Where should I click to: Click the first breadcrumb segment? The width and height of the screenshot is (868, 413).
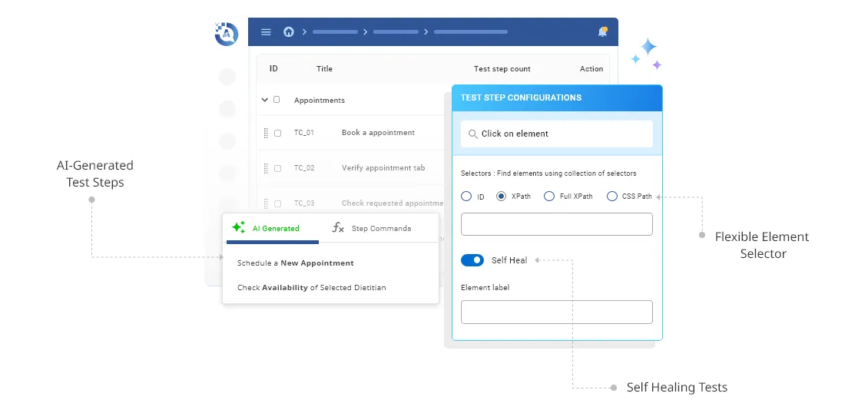click(335, 32)
